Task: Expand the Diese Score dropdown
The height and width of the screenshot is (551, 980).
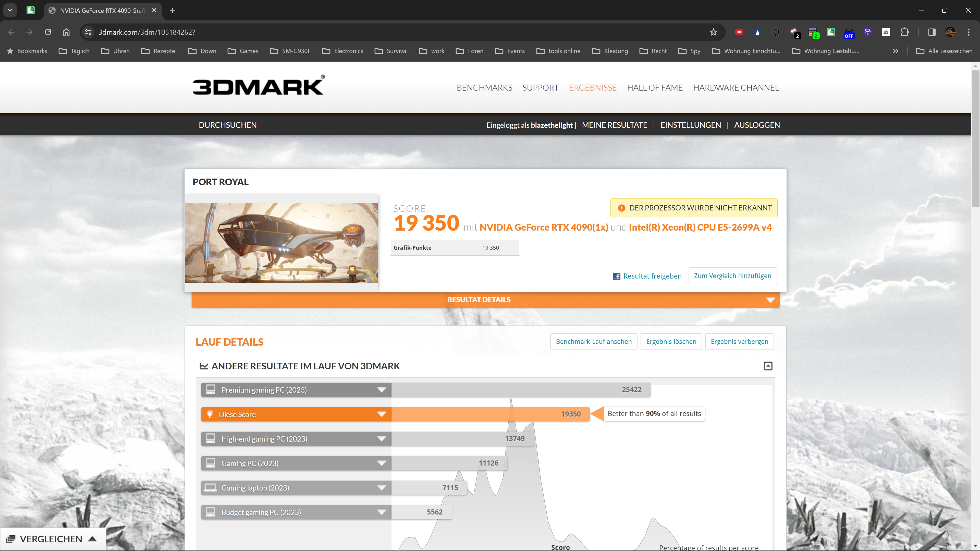Action: (x=381, y=415)
